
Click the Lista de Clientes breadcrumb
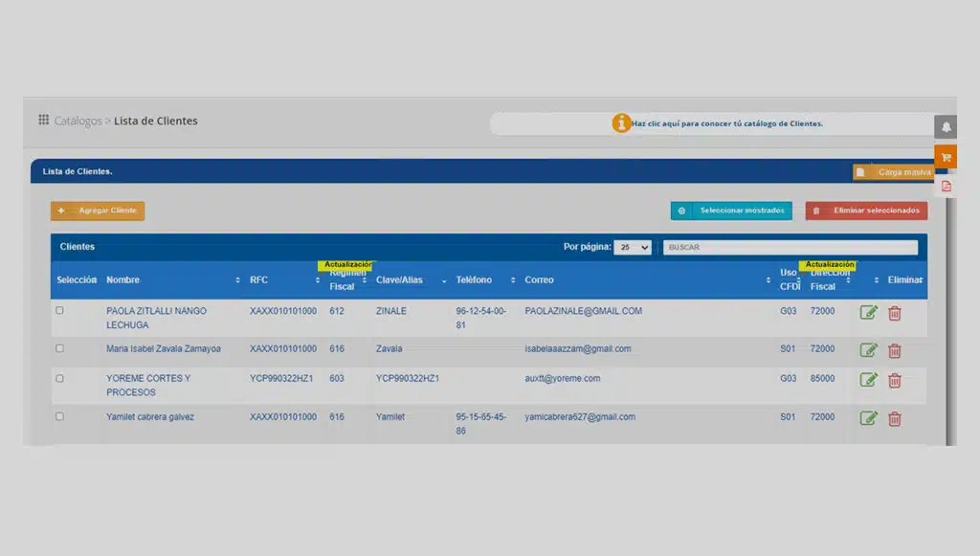tap(156, 121)
